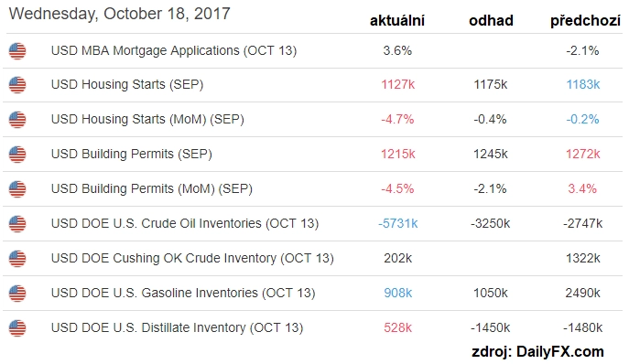This screenshot has height=364, width=629.
Task: Click the US flag beside Crude Oil Inventories
Action: (x=17, y=224)
